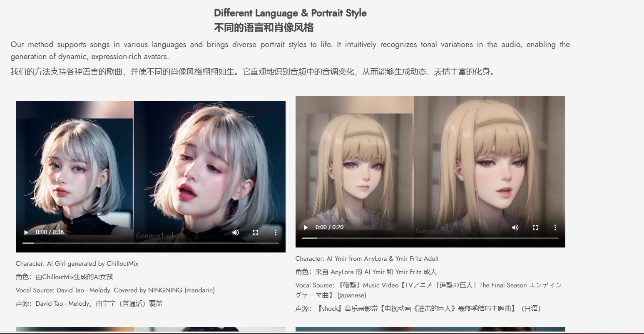Click the volume icon on the left video
This screenshot has width=644, height=334.
[x=236, y=233]
